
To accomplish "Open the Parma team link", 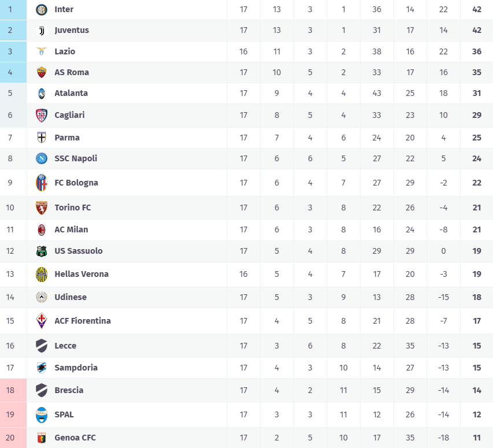I will tap(67, 138).
